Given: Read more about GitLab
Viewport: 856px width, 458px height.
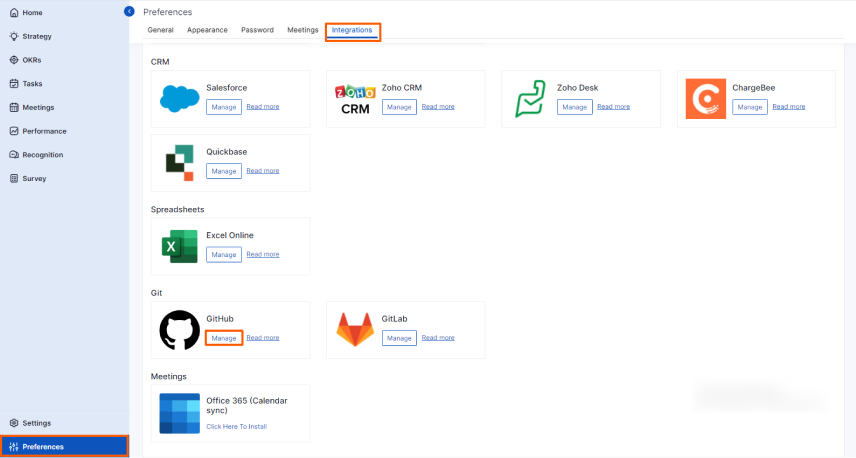Looking at the screenshot, I should pyautogui.click(x=438, y=337).
